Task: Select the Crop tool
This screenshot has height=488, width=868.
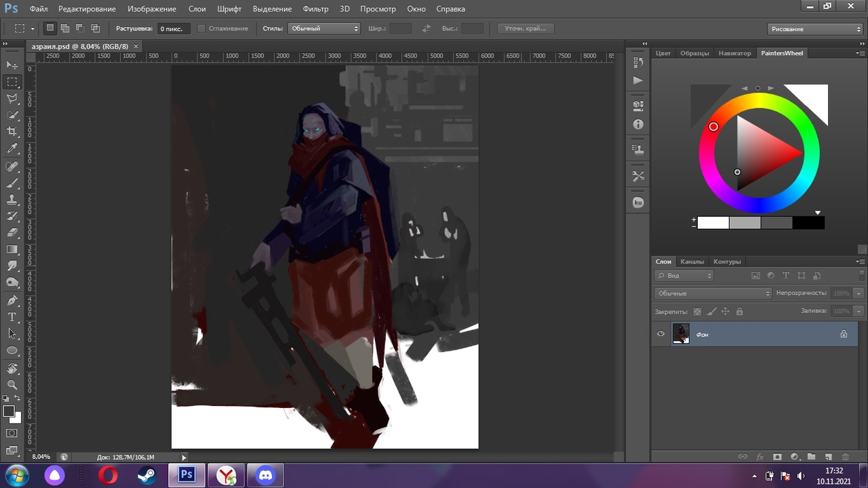Action: click(12, 132)
